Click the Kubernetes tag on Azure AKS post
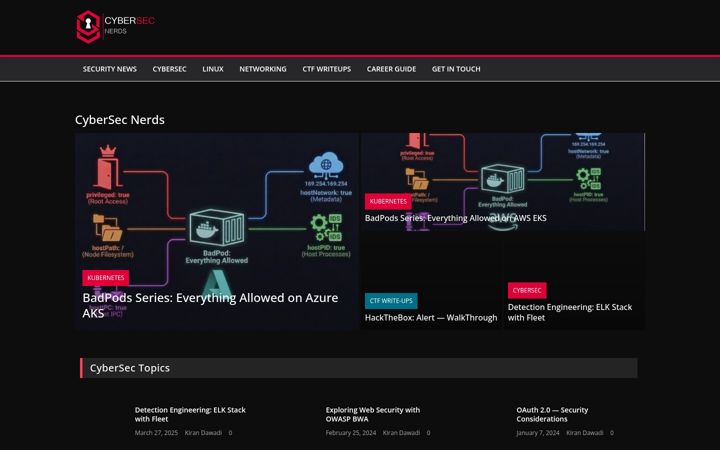The height and width of the screenshot is (450, 720). coord(106,278)
